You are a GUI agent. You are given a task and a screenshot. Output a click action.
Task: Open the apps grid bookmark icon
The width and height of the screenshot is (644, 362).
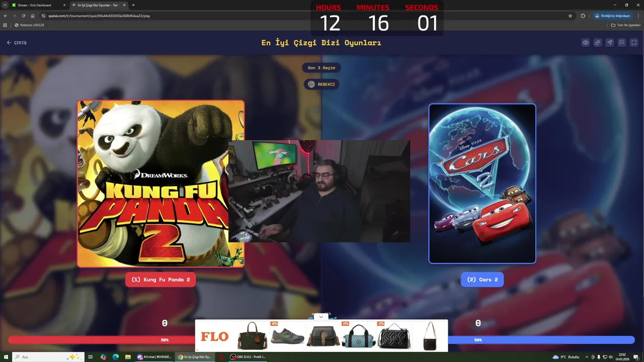pyautogui.click(x=5, y=25)
